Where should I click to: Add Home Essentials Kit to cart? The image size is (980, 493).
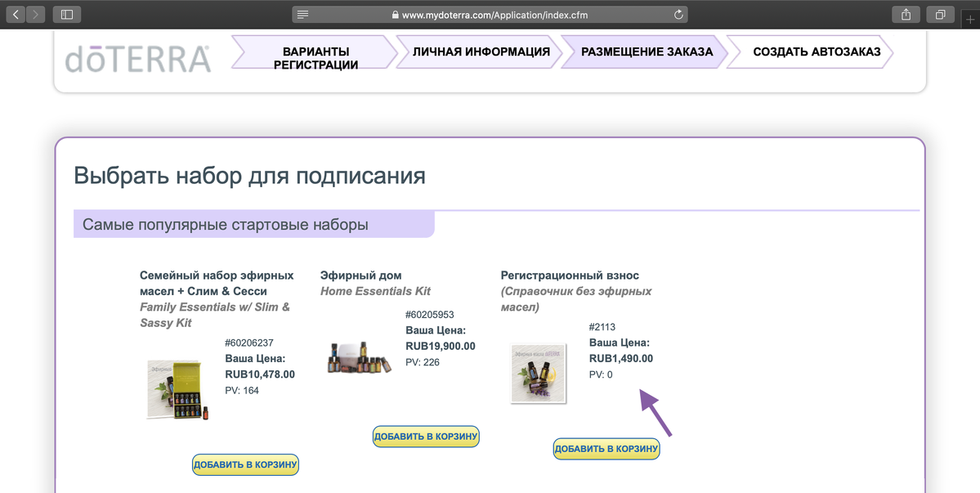427,437
